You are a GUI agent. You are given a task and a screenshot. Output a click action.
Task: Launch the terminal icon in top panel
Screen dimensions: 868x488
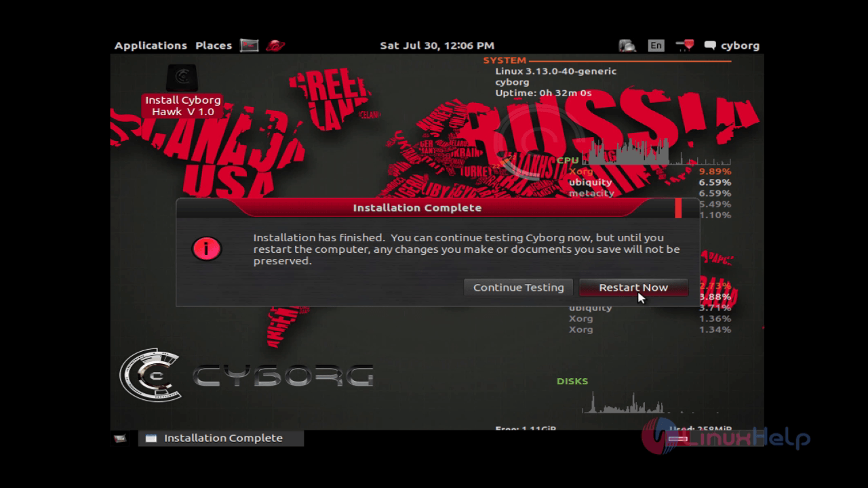250,45
